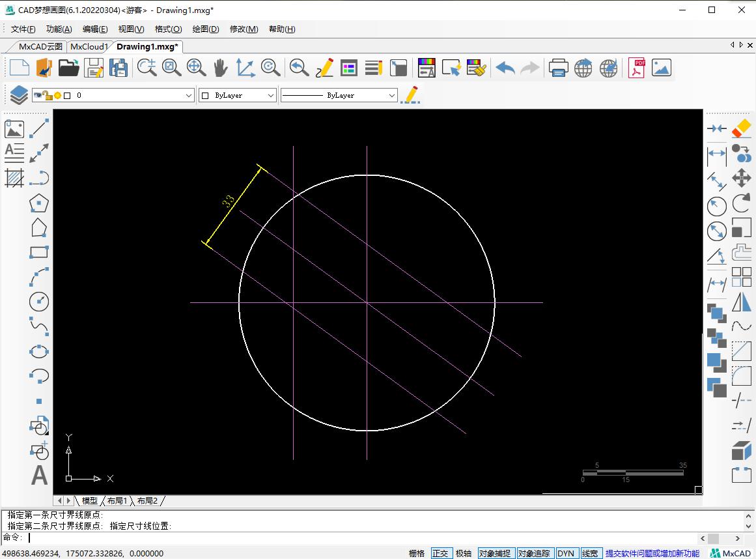This screenshot has width=756, height=559.
Task: Open the layer selection dropdown
Action: click(x=189, y=94)
